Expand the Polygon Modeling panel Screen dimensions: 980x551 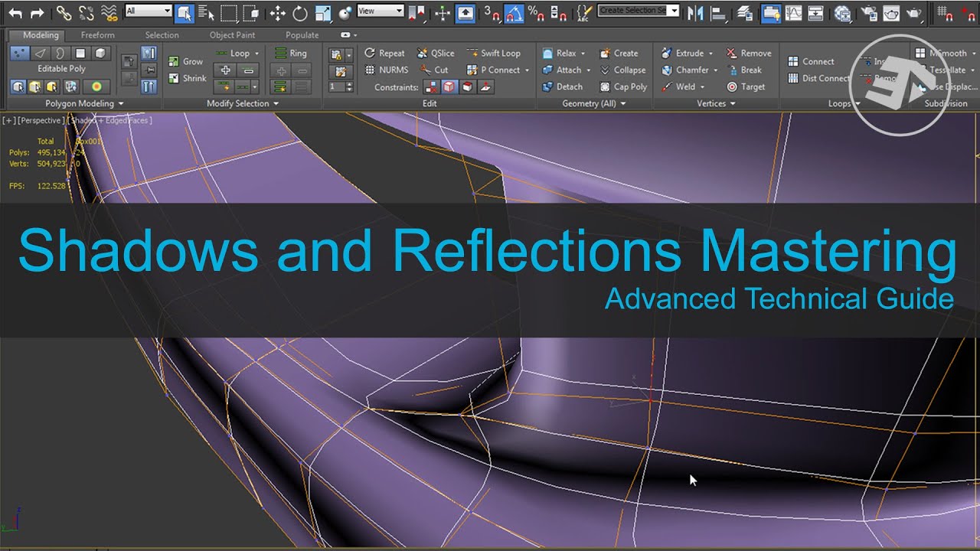tap(84, 103)
